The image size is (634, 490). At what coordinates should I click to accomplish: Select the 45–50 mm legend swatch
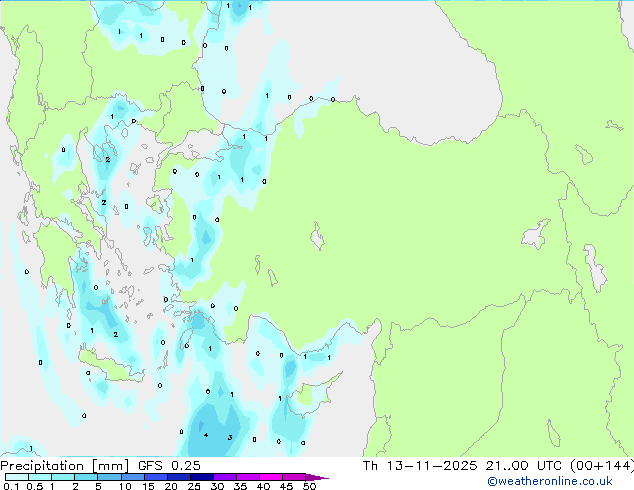point(294,477)
